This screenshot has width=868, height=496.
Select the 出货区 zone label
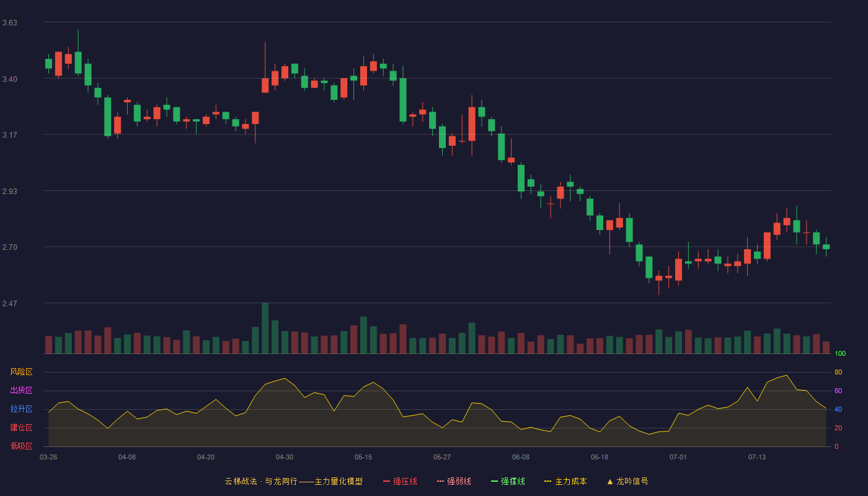coord(21,391)
